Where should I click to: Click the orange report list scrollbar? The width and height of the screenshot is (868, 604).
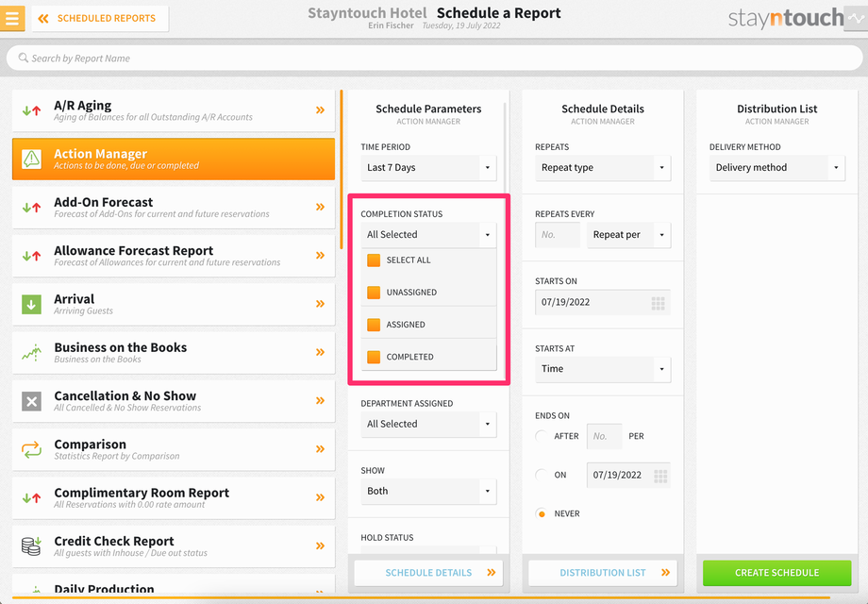[342, 170]
